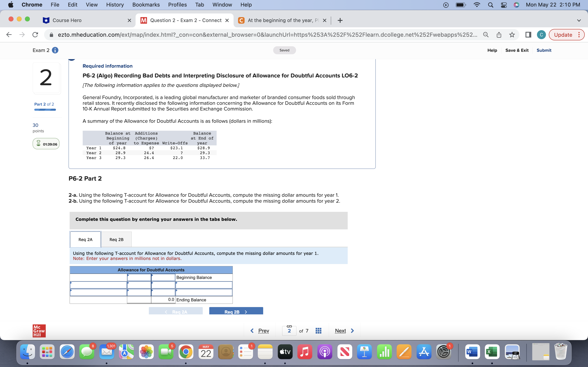Click the share icon in the address bar
Screen dimensions: 588x367
pos(499,35)
